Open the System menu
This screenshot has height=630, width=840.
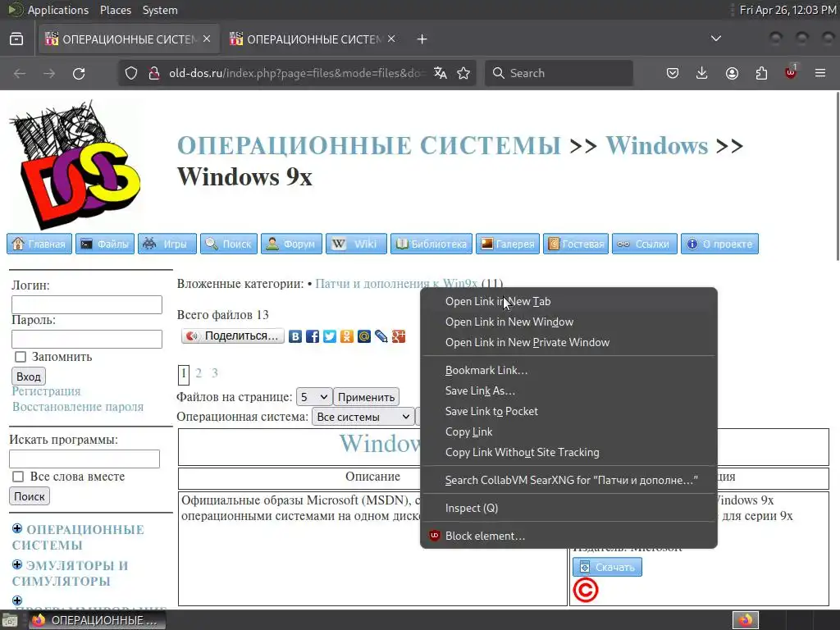coord(160,10)
